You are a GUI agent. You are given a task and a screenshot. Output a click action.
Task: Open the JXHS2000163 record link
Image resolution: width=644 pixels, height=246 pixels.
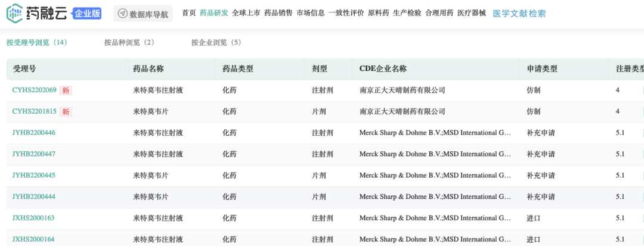click(x=33, y=218)
